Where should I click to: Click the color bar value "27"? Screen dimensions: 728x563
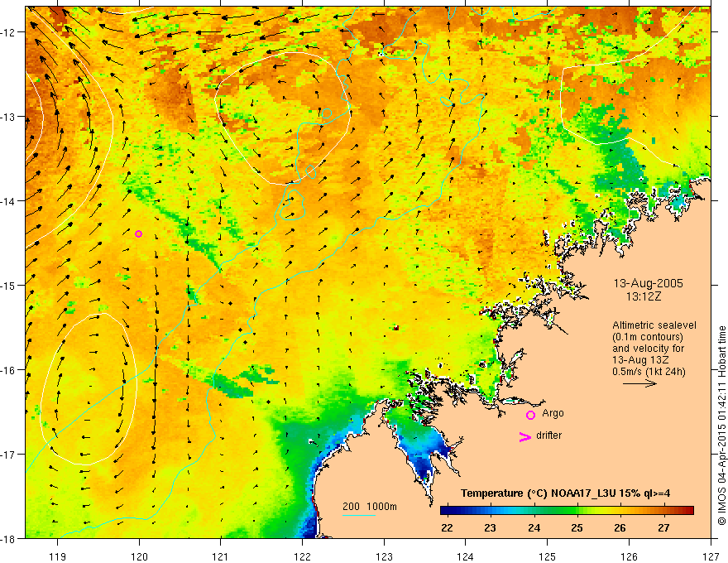pos(663,528)
